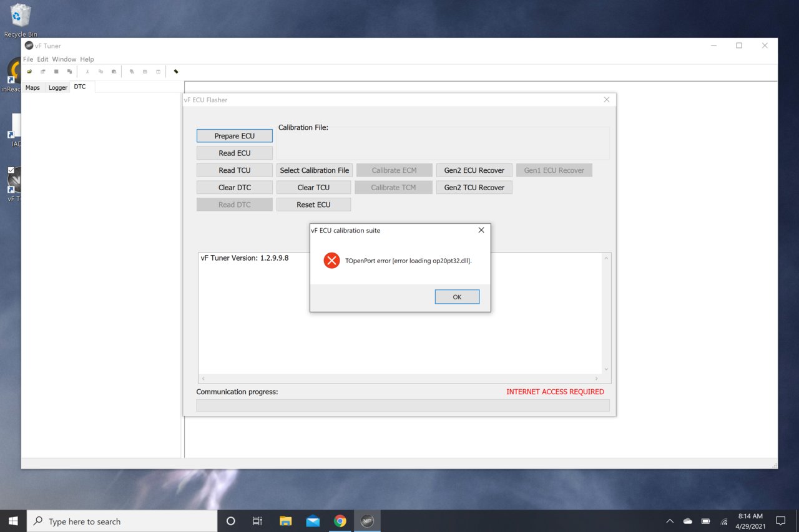Click the taskbar clock showing 8:14 AM
The height and width of the screenshot is (532, 799).
click(x=750, y=521)
